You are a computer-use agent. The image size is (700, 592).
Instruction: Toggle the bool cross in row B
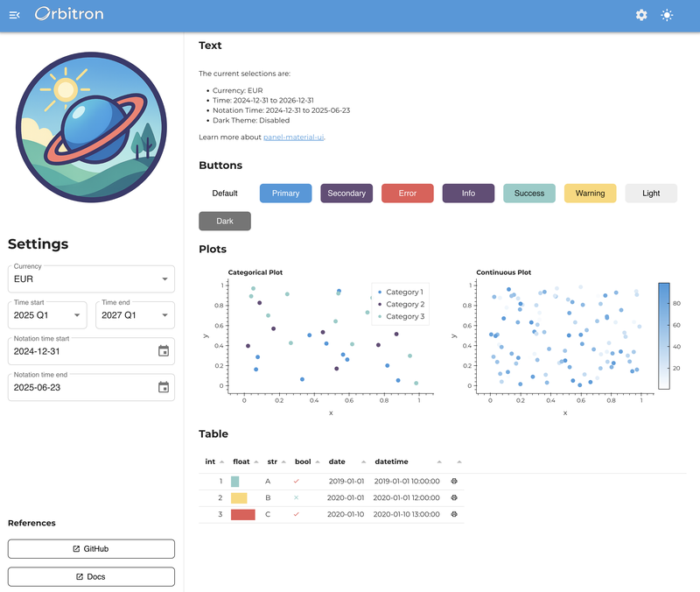pyautogui.click(x=297, y=497)
